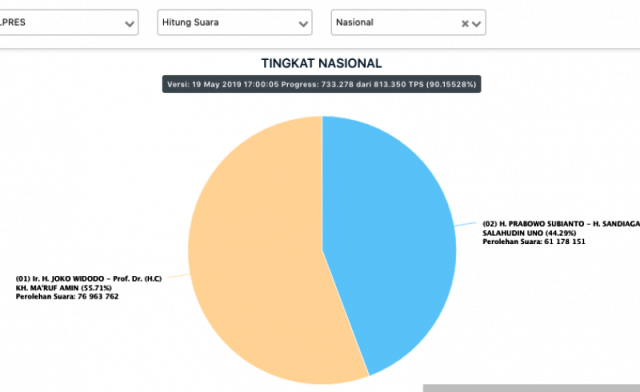Screen dimensions: 640x392
Task: Click the blue leader line to label 02
Action: [x=465, y=224]
